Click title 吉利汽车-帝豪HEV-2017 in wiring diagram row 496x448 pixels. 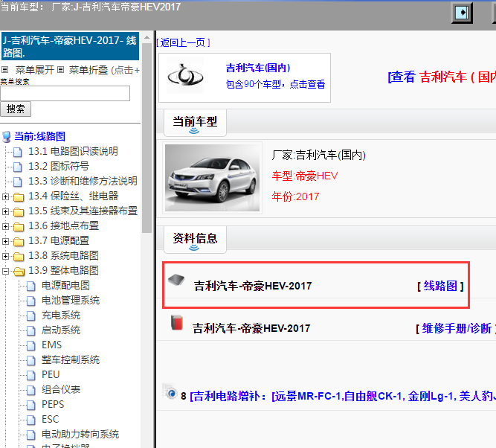[253, 286]
